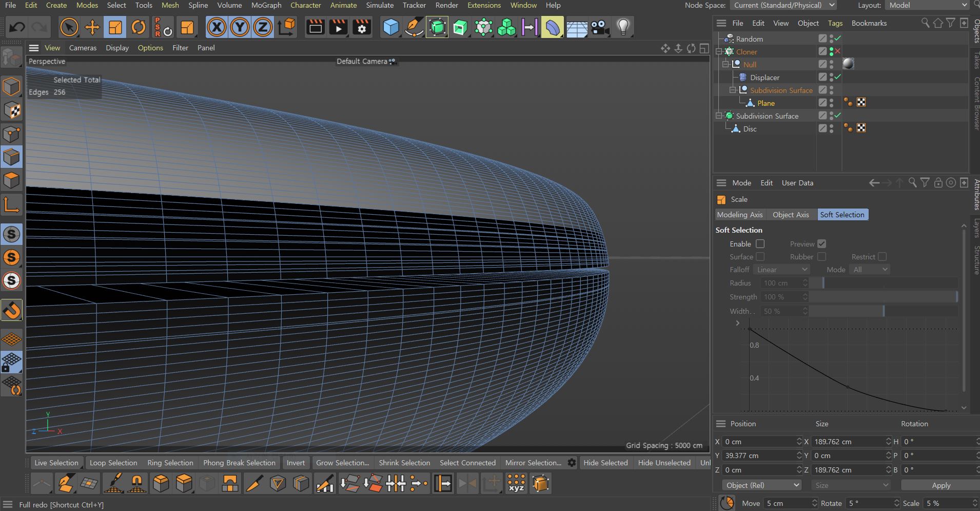This screenshot has width=980, height=511.
Task: Select the Displacer object in tree
Action: tap(765, 78)
